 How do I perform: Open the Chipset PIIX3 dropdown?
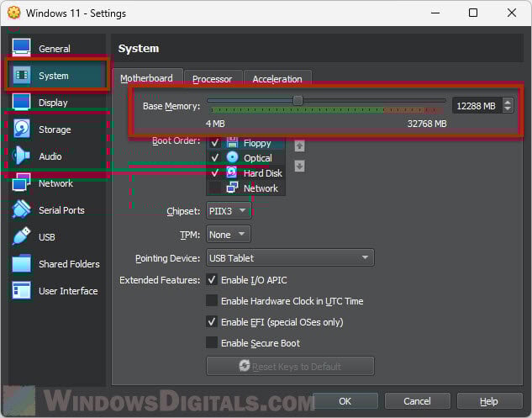pyautogui.click(x=229, y=211)
